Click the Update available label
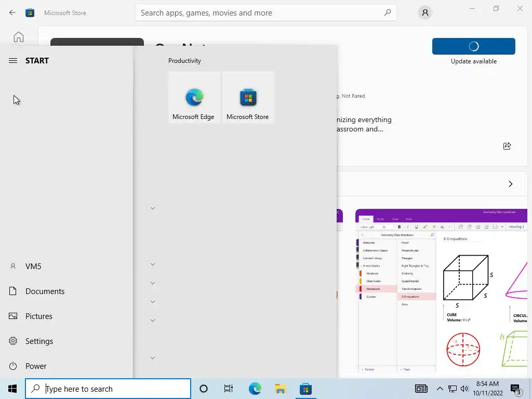 click(x=474, y=61)
